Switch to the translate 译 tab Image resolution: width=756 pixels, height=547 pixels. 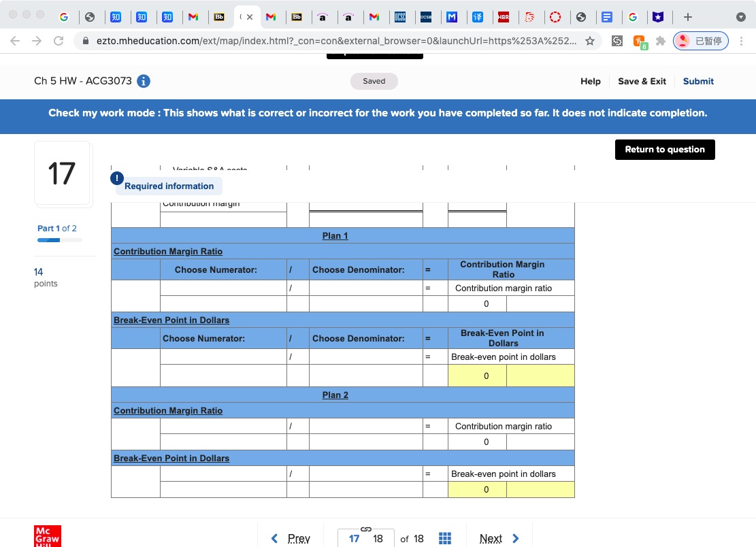(x=477, y=18)
